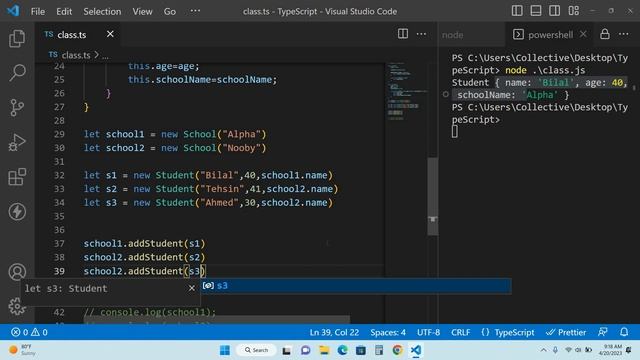Screen dimensions: 640x360
Task: Open the Selection menu
Action: (102, 11)
